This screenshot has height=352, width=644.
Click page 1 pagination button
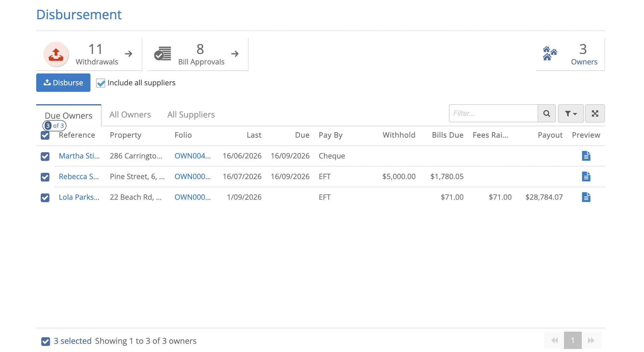(573, 340)
